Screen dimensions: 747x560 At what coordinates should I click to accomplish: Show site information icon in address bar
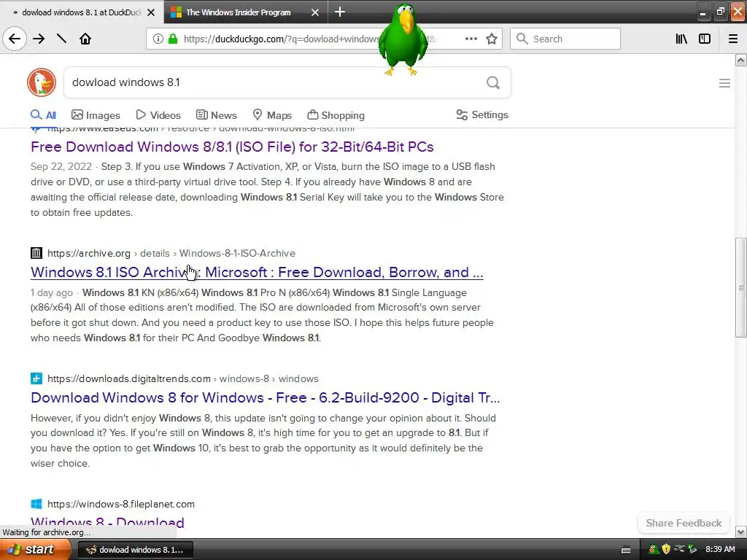tap(158, 39)
